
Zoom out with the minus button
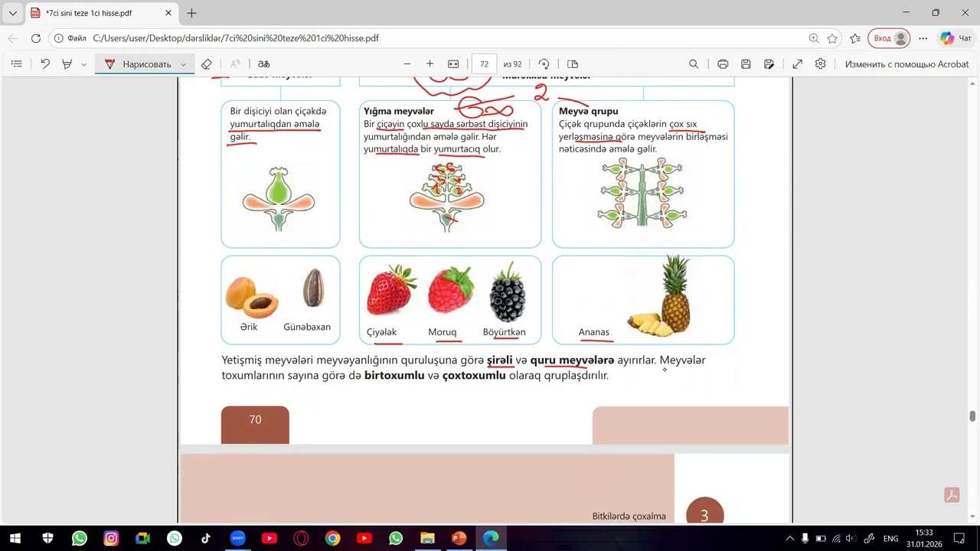coord(407,64)
